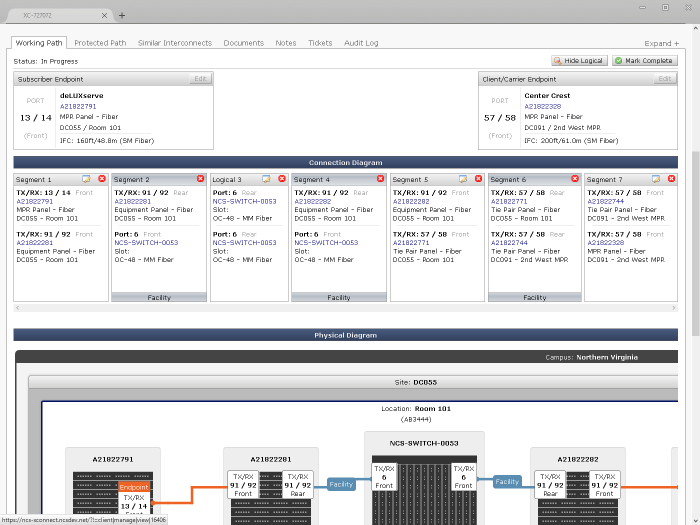Viewport: 700px width, 525px height.
Task: Switch to Protected Path tab
Action: click(x=100, y=43)
